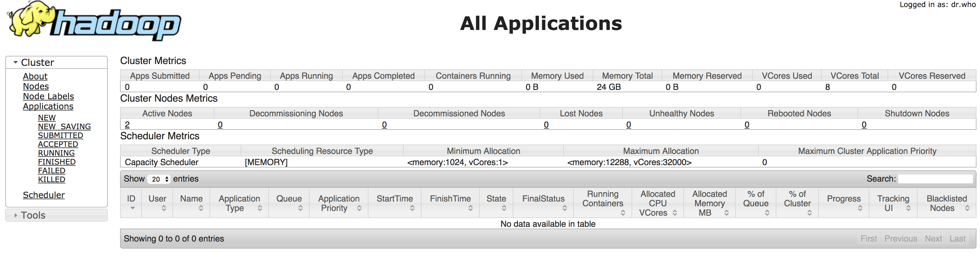Sort by Blacklisted Nodes sort icon
The height and width of the screenshot is (275, 980).
967,208
